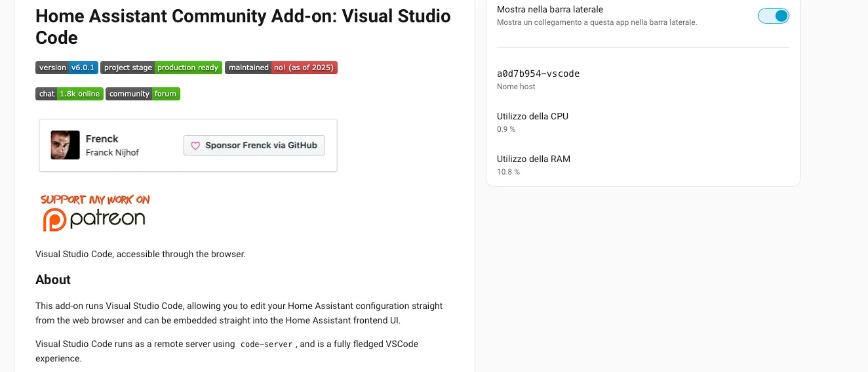Select the 'Utilizzo della CPU' label
The height and width of the screenshot is (372, 868).
[x=532, y=116]
